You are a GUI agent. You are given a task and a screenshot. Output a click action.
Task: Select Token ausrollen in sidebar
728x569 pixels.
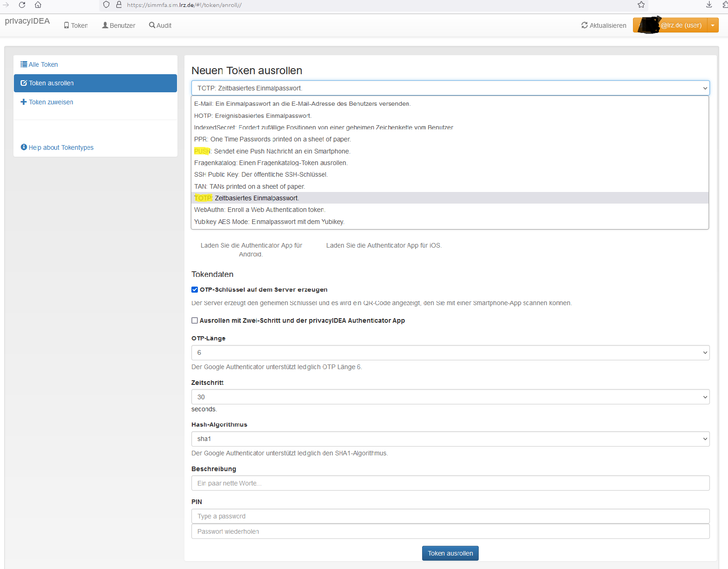tap(95, 83)
